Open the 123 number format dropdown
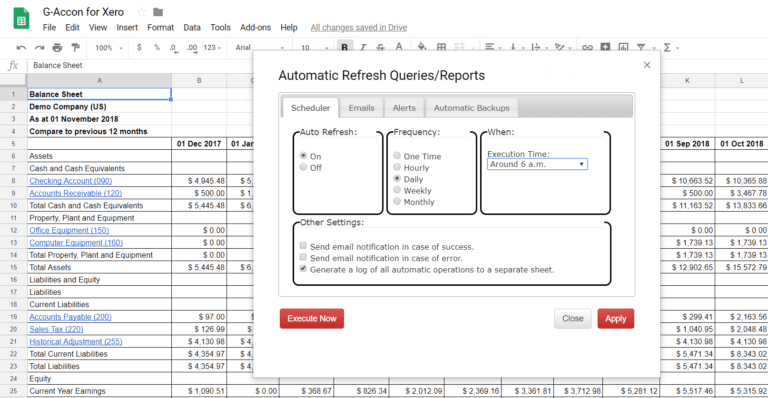This screenshot has width=768, height=398. [212, 47]
